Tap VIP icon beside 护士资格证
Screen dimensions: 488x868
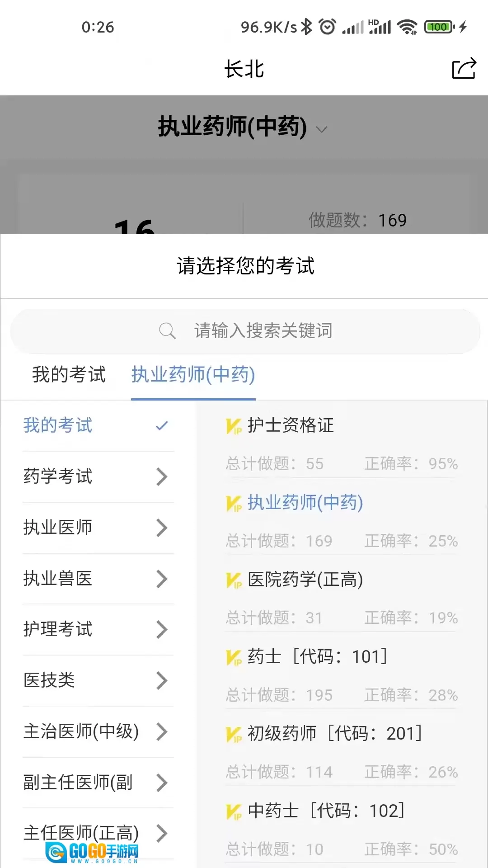[234, 426]
